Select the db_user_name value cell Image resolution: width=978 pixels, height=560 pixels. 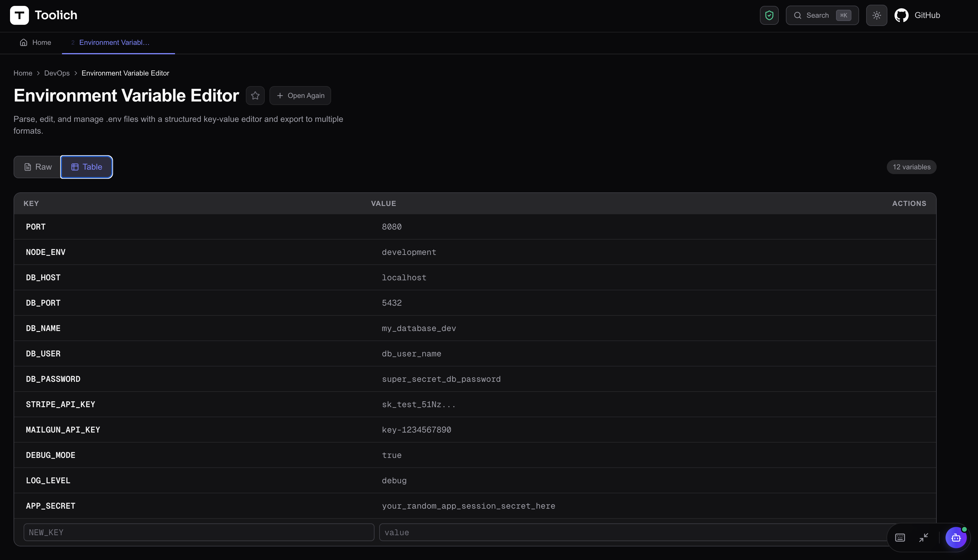[x=411, y=354]
